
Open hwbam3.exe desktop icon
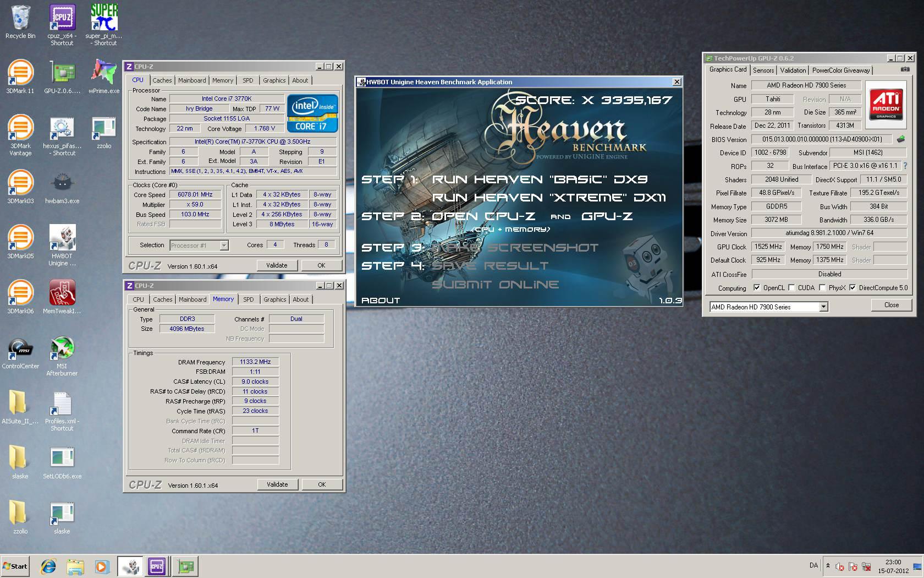62,187
